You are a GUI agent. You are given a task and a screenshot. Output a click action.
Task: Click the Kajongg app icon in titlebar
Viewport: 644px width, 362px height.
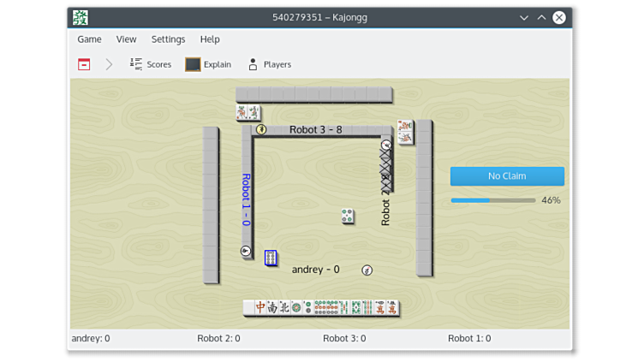point(80,17)
